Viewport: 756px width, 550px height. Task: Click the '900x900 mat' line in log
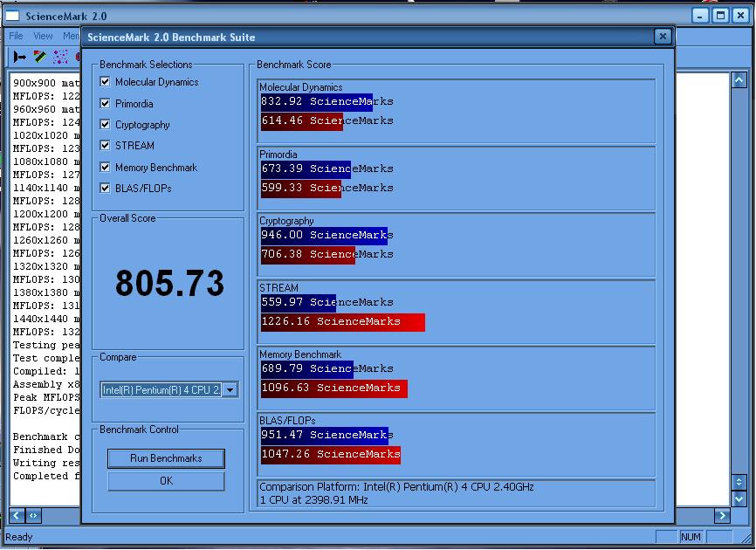46,83
